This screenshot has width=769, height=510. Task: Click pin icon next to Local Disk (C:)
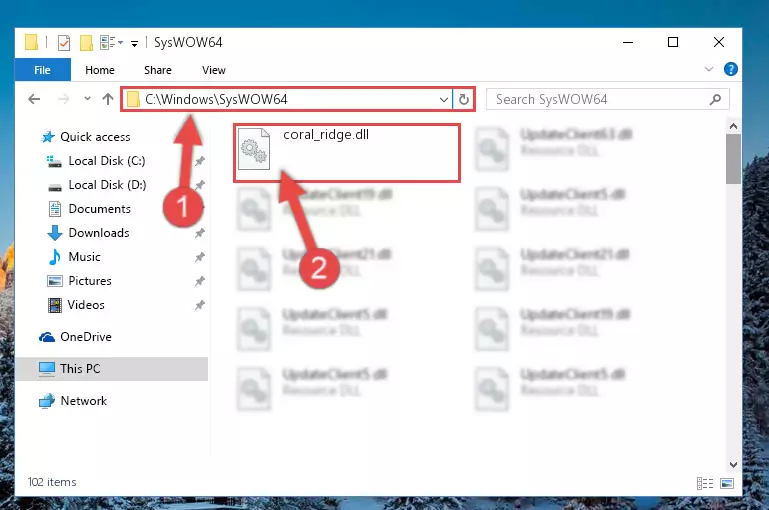pos(200,161)
